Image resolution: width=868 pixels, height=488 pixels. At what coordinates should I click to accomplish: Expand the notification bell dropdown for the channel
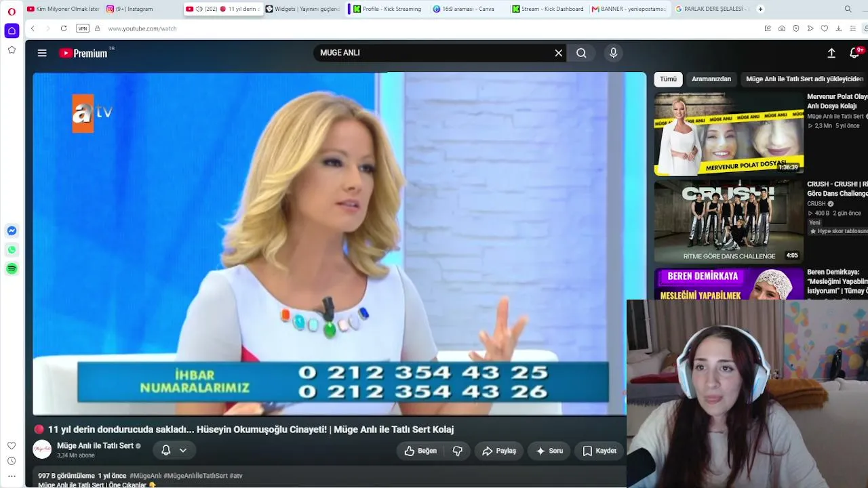click(174, 450)
